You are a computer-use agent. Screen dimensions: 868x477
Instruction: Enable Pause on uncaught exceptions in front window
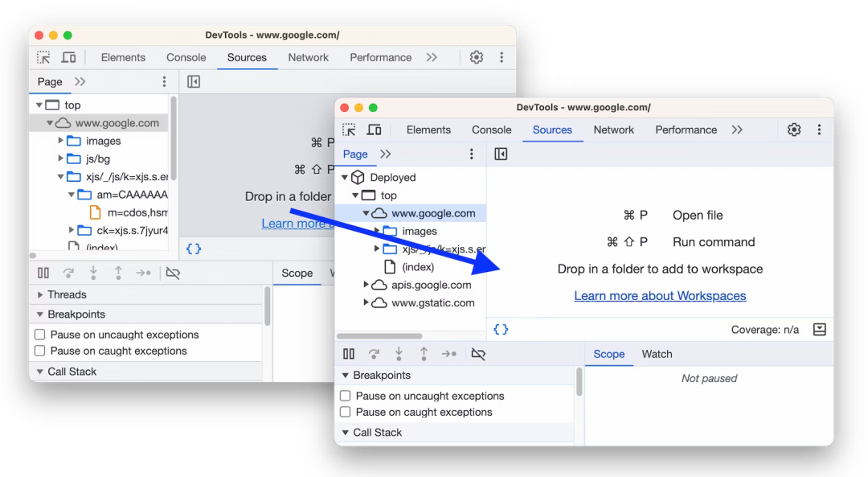pos(346,396)
